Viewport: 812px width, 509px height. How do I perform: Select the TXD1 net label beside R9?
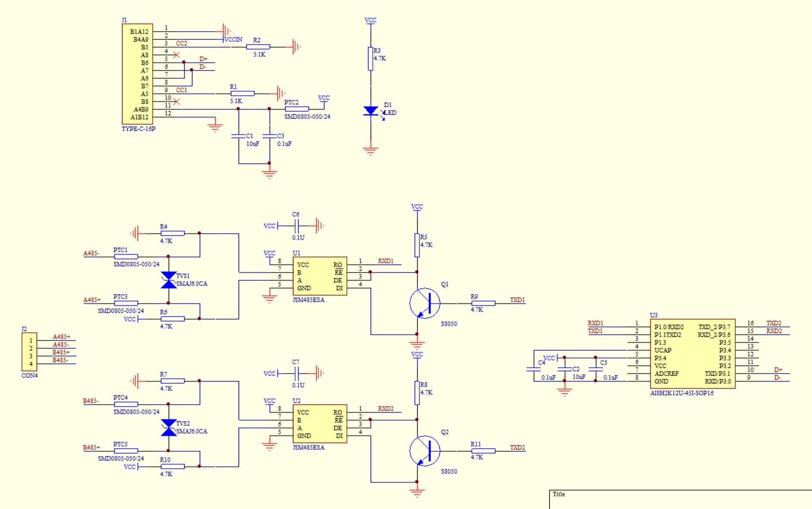(517, 300)
